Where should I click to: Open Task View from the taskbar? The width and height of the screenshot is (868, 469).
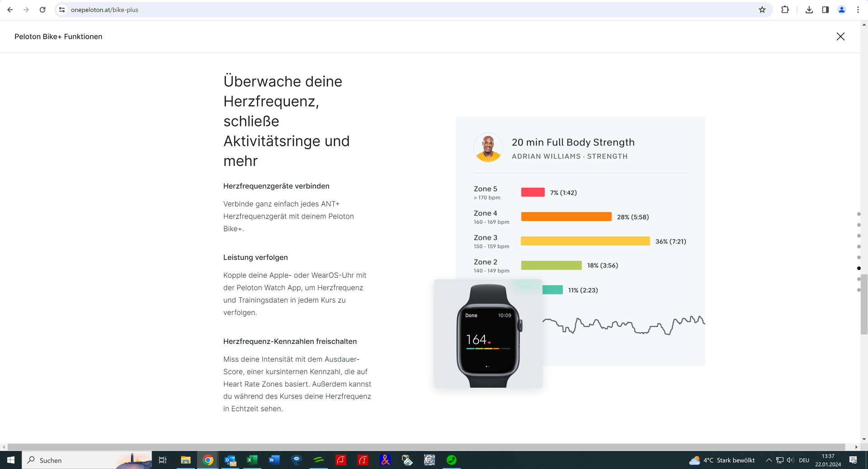pyautogui.click(x=163, y=460)
